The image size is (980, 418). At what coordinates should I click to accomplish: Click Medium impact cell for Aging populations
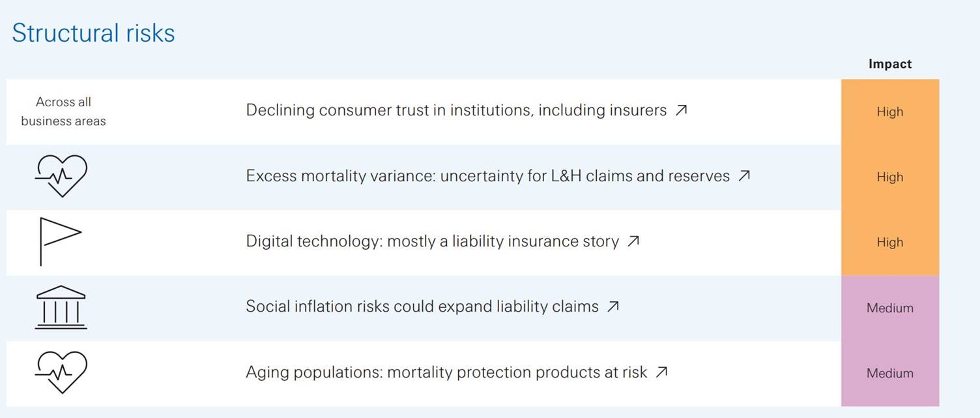click(890, 373)
